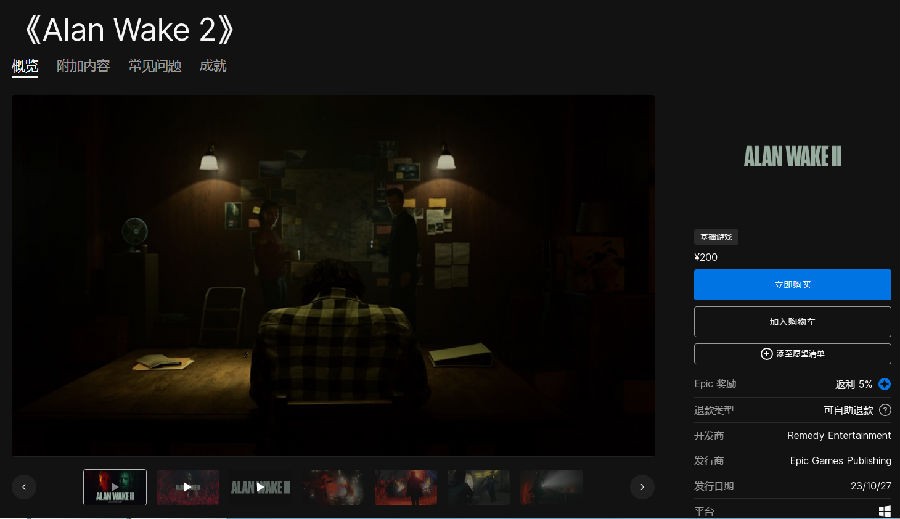Screen dimensions: 900x519
Task: Play the first Alan Wake II trailer thumbnail
Action: [115, 487]
